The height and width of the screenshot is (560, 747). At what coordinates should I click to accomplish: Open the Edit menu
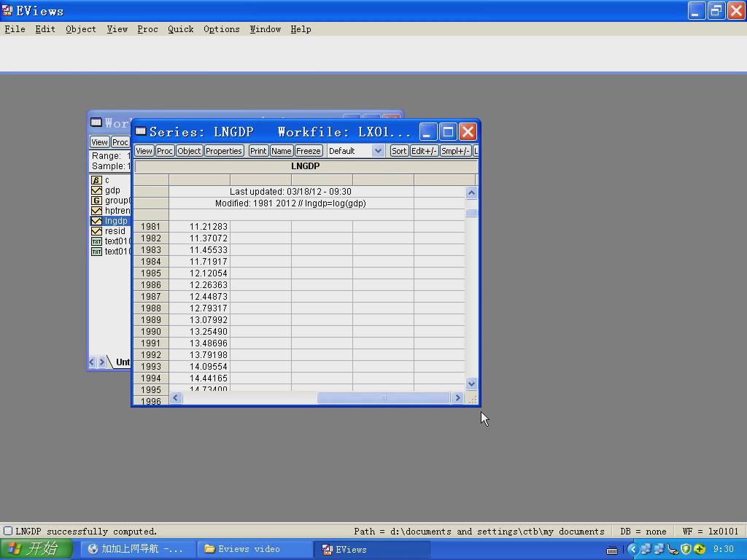tap(45, 29)
